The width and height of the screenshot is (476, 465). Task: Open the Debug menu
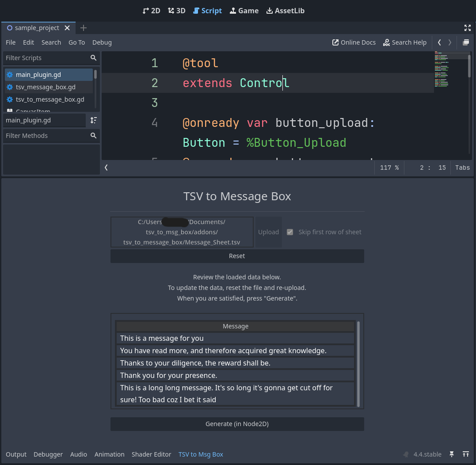(x=102, y=42)
